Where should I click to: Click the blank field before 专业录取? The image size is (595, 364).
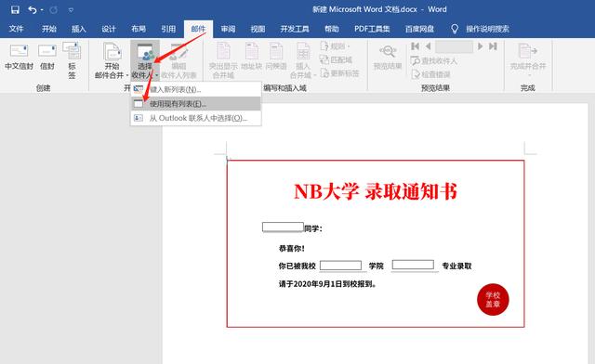[413, 265]
